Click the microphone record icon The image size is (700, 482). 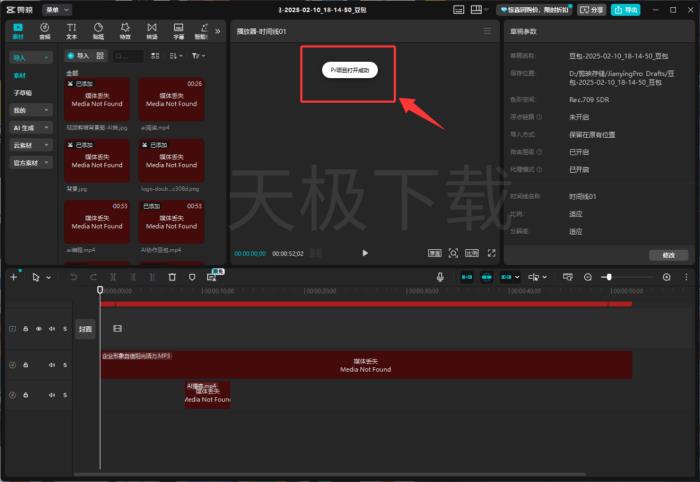tap(440, 276)
